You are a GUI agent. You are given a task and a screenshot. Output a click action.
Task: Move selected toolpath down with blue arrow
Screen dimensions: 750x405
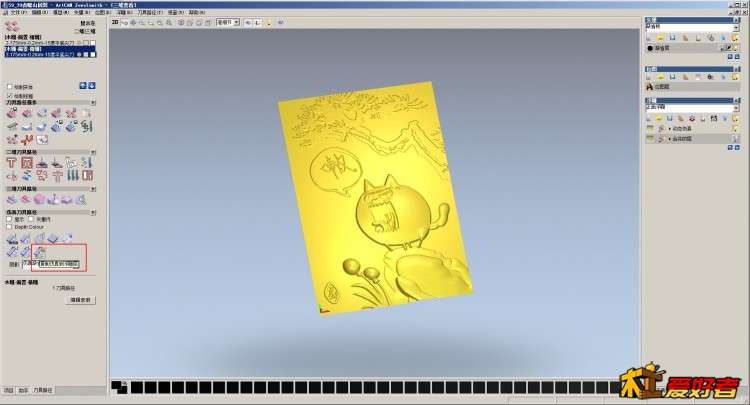coord(91,86)
